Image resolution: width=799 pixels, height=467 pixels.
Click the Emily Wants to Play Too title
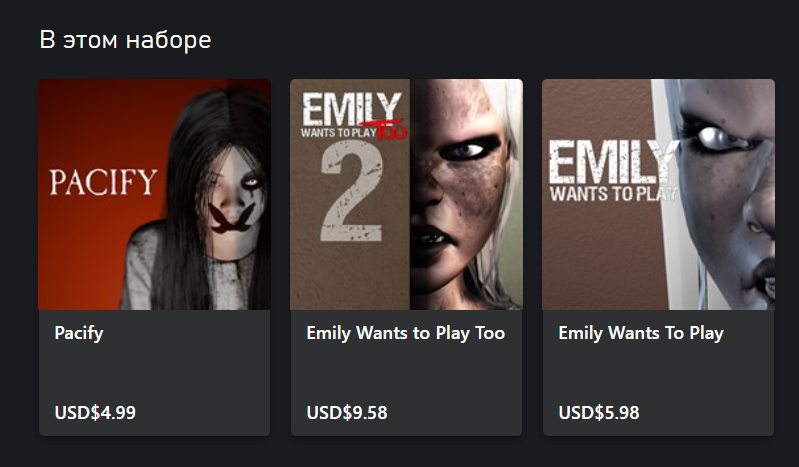pos(406,333)
